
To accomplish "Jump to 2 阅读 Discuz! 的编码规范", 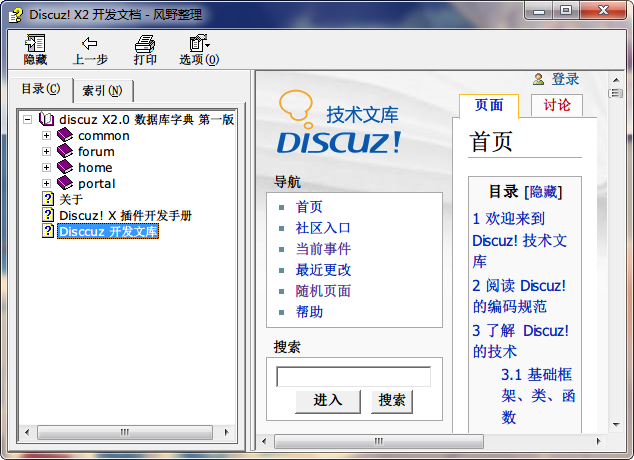I will pos(519,296).
